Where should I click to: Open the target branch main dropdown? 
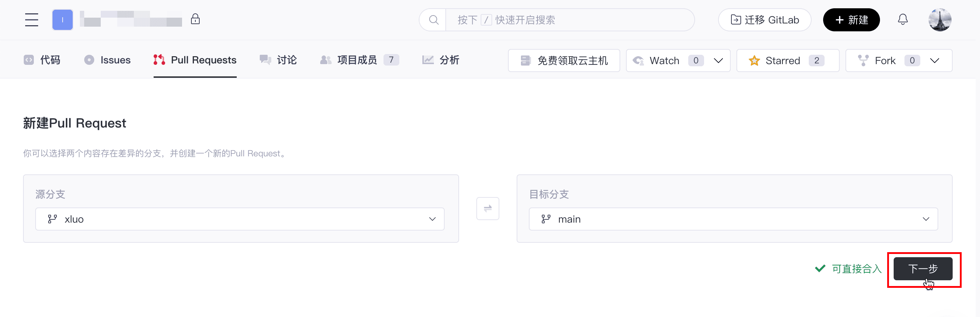coord(733,219)
